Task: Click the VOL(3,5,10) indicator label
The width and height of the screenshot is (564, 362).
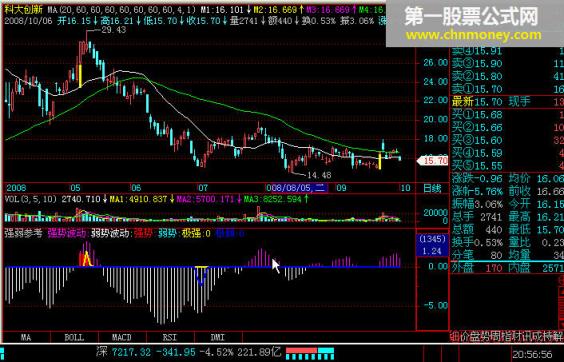Action: (x=31, y=199)
